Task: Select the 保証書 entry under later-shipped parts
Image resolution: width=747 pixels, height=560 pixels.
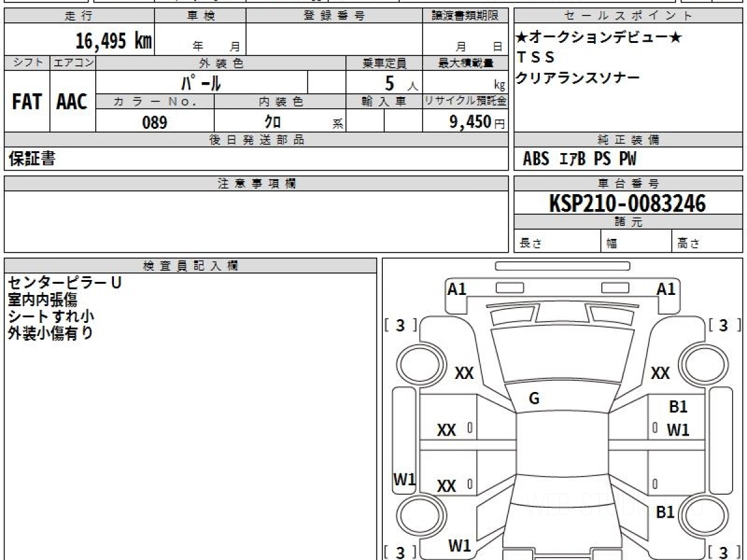Action: (32, 159)
